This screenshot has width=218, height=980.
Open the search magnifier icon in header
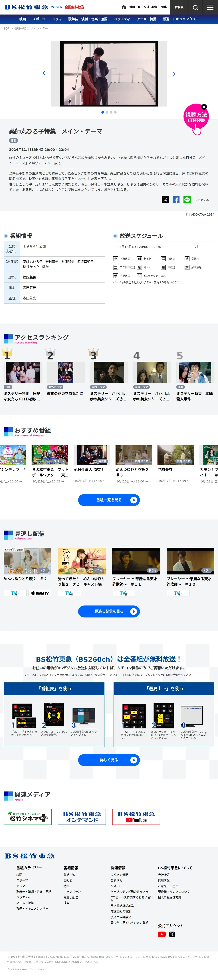coord(195,7)
